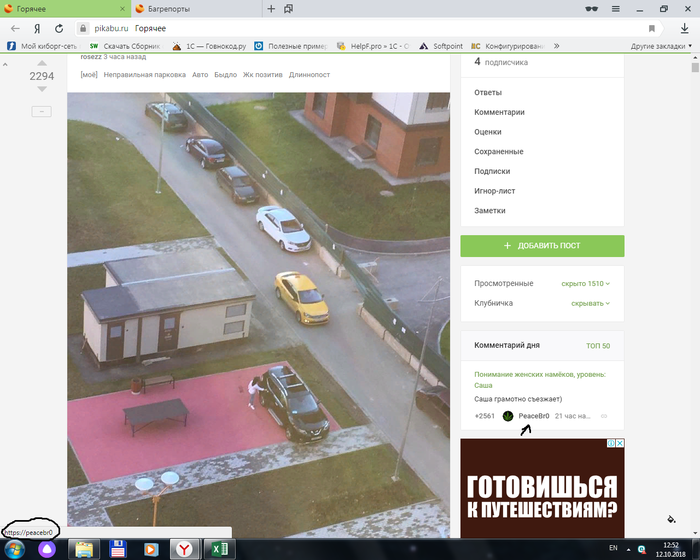Viewport: 700px width, 560px height.
Task: Downvote the post with the down arrow
Action: pyautogui.click(x=41, y=89)
